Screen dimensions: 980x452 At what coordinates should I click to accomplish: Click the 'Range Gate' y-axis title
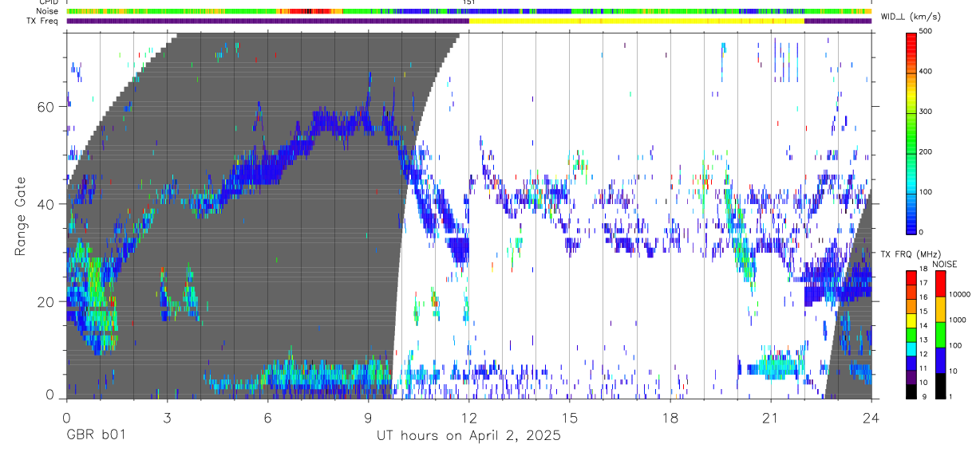[20, 215]
